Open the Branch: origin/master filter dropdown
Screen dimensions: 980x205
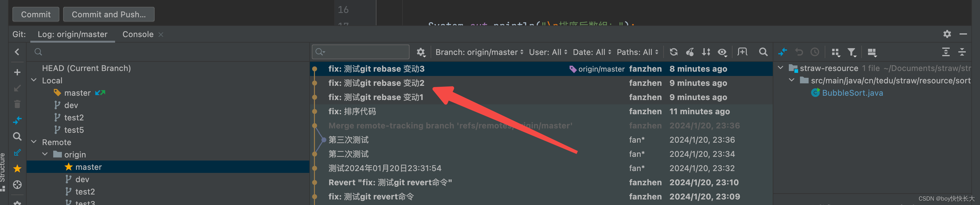tap(479, 52)
